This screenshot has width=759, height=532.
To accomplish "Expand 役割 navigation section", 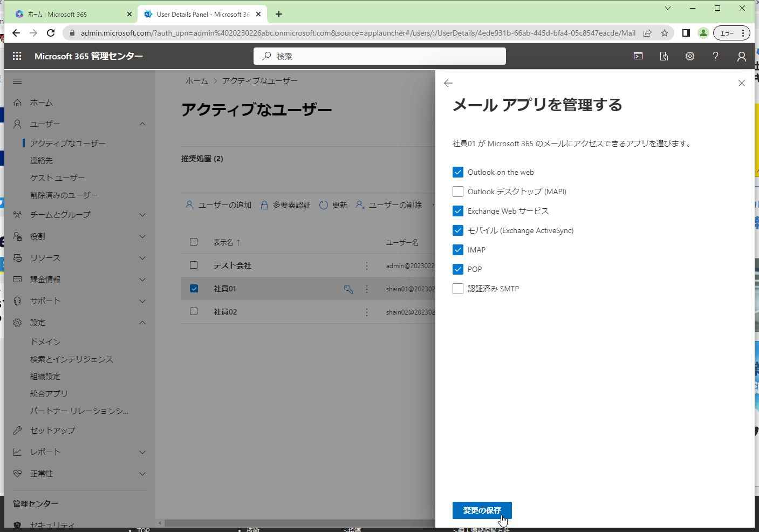I will pos(142,236).
